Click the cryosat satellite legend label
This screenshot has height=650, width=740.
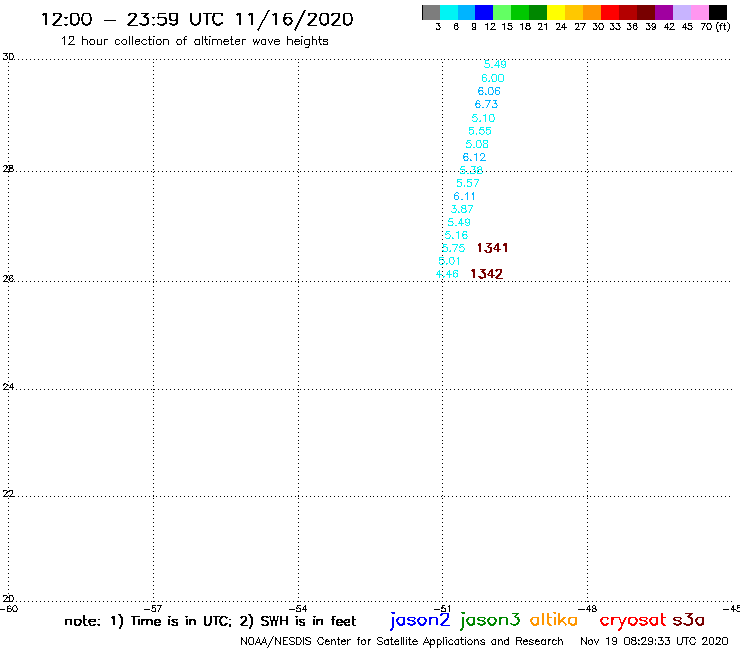tap(633, 620)
